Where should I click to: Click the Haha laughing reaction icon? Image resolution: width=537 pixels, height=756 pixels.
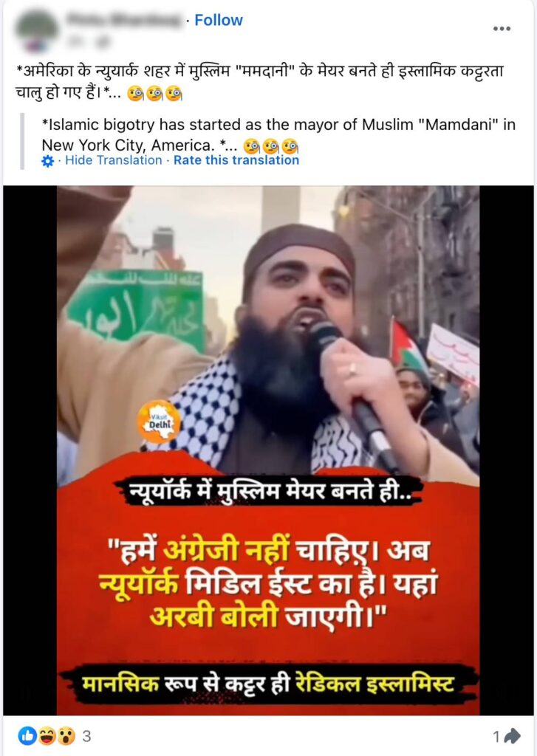pos(47,736)
